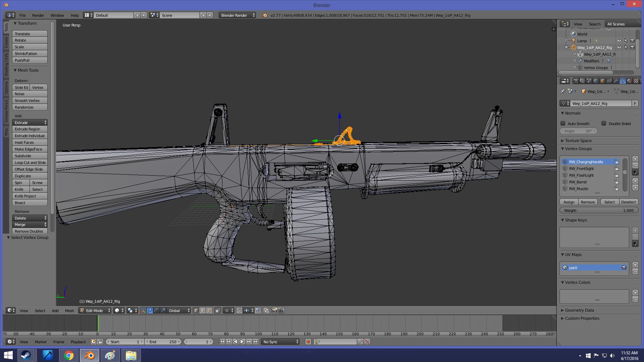Viewport: 644px width, 362px height.
Task: Open the Edit Mode dropdown
Action: coord(95,311)
